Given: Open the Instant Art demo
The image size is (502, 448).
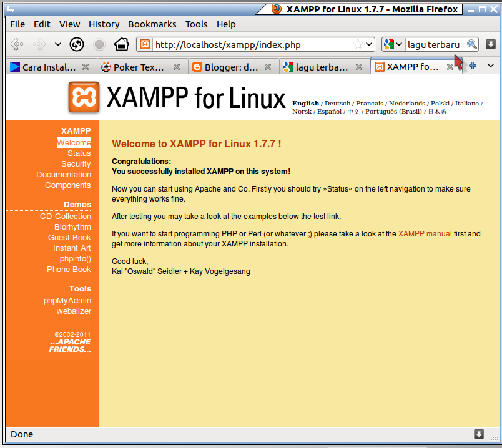Looking at the screenshot, I should 72,248.
